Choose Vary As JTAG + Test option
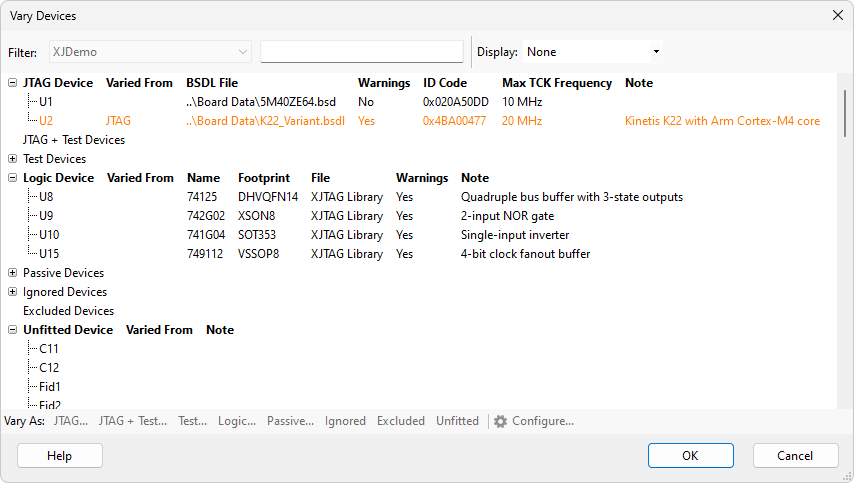This screenshot has width=854, height=483. click(x=132, y=422)
